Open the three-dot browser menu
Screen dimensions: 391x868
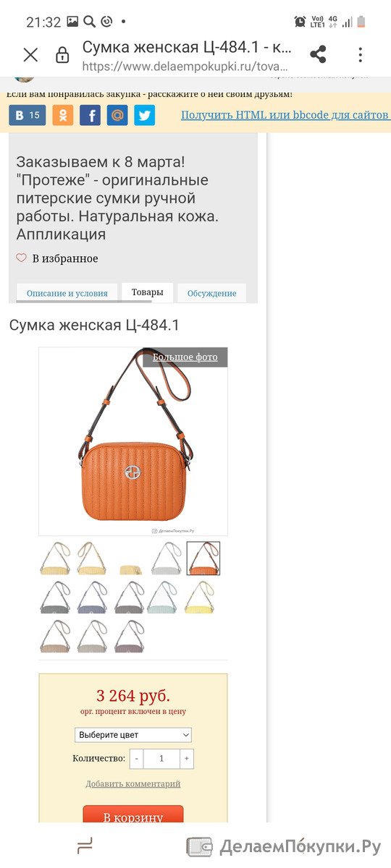click(360, 54)
